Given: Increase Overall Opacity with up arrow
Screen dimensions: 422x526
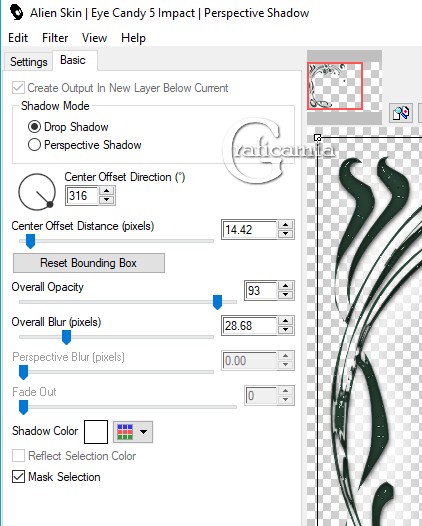Looking at the screenshot, I should [x=285, y=286].
